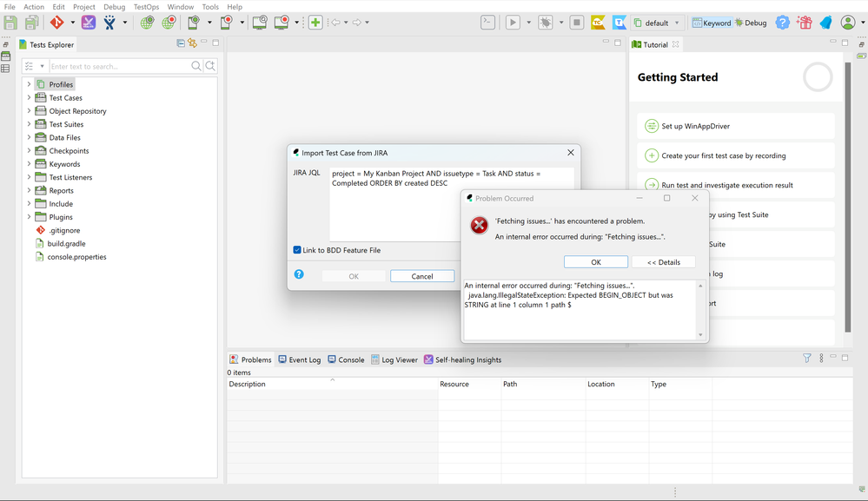Click the Save toolbar icon
The width and height of the screenshot is (868, 501).
coord(10,23)
